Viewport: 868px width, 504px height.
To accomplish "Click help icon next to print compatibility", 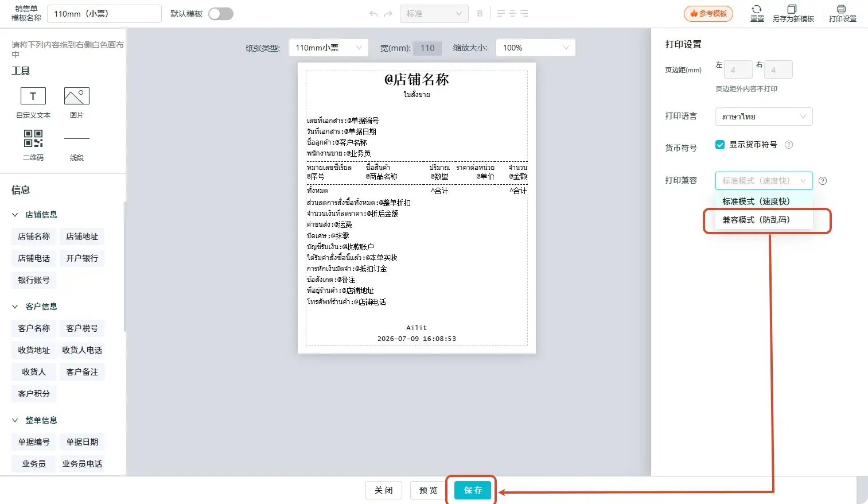I will (823, 181).
